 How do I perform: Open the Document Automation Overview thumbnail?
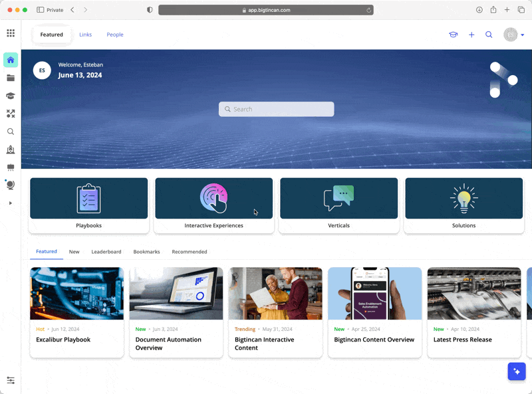coord(176,293)
